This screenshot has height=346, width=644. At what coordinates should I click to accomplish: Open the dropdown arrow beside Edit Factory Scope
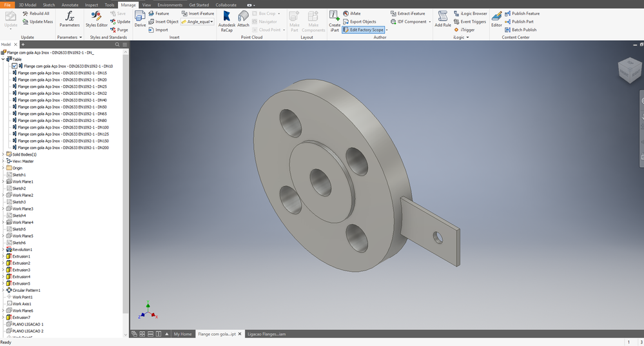coord(387,30)
